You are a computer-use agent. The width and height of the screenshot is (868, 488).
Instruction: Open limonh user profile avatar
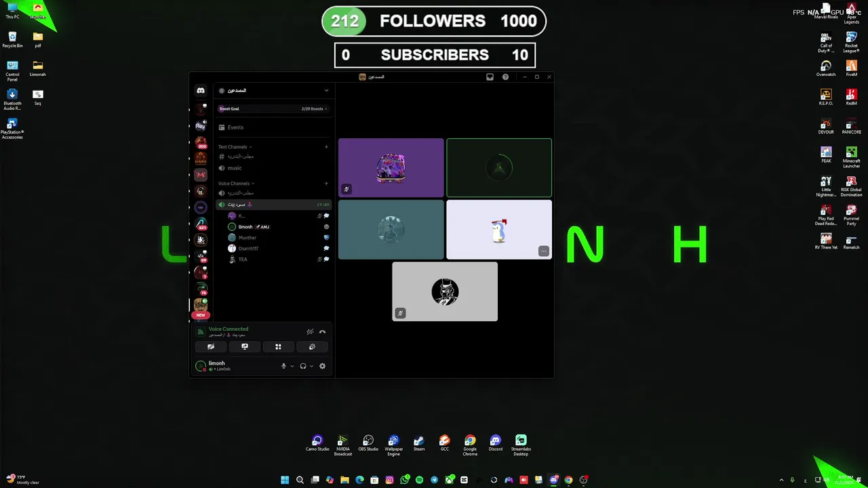coord(200,366)
